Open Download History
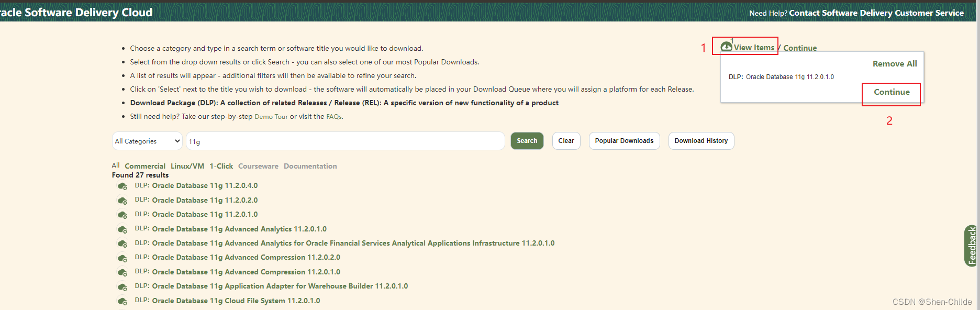The image size is (980, 310). (x=701, y=141)
